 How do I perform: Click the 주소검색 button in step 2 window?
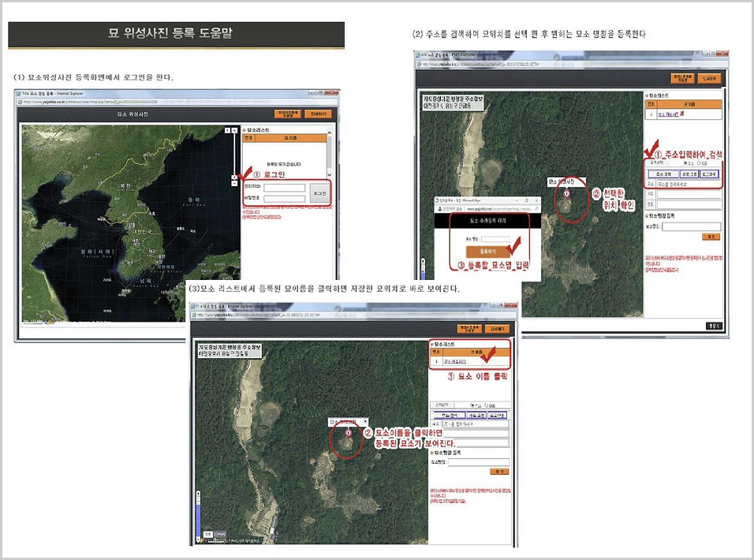[x=663, y=174]
